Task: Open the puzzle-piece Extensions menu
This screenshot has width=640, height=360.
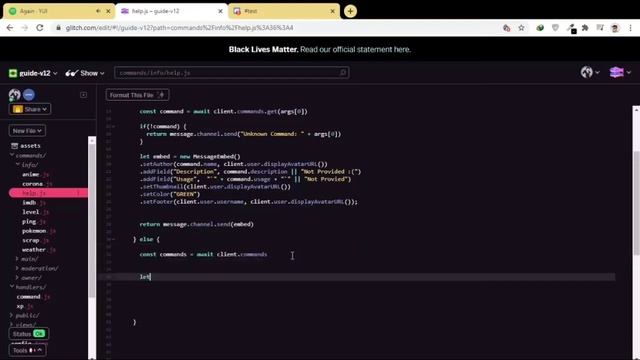Action: [x=585, y=28]
